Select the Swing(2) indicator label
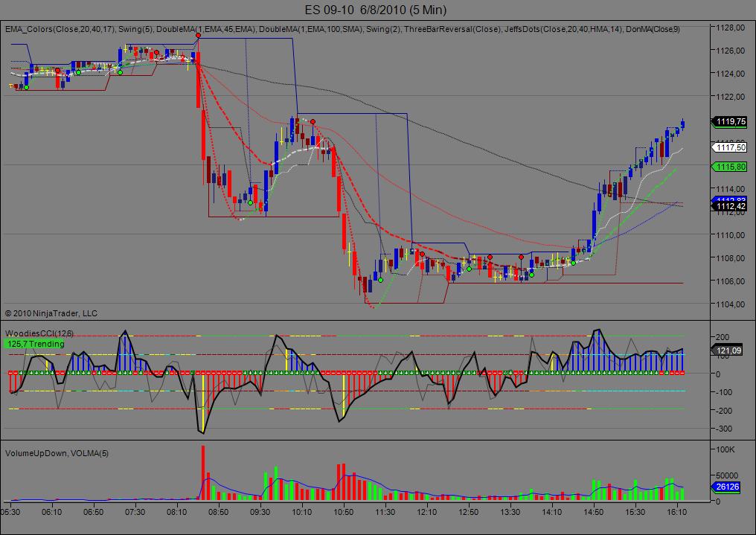Screen dimensions: 756x535 382,30
